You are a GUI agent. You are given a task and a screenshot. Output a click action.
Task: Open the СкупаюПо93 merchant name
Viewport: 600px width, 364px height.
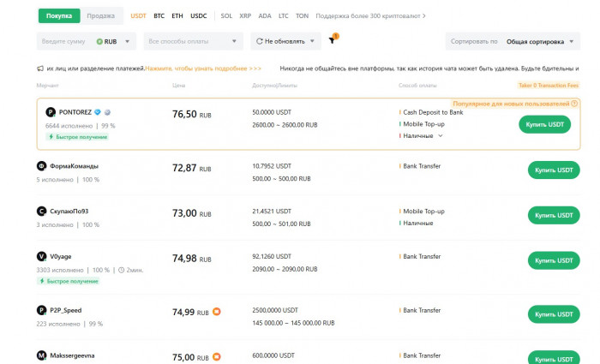point(69,211)
